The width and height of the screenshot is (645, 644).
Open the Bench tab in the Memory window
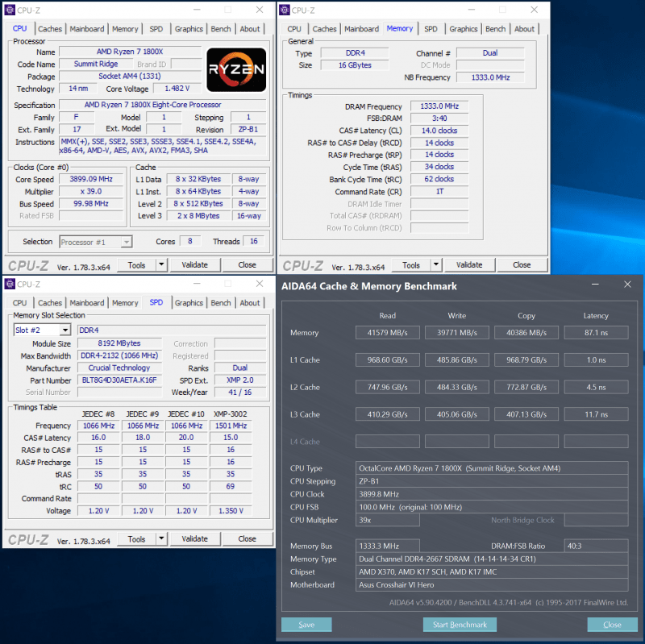pos(495,29)
